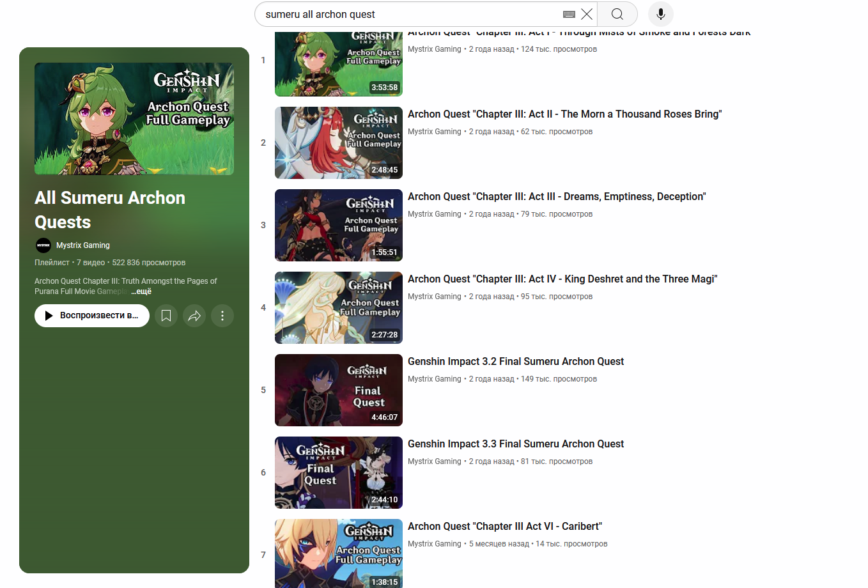Click the "All Sumeru Archon Quests" playlist heading
The height and width of the screenshot is (588, 868).
coord(110,210)
